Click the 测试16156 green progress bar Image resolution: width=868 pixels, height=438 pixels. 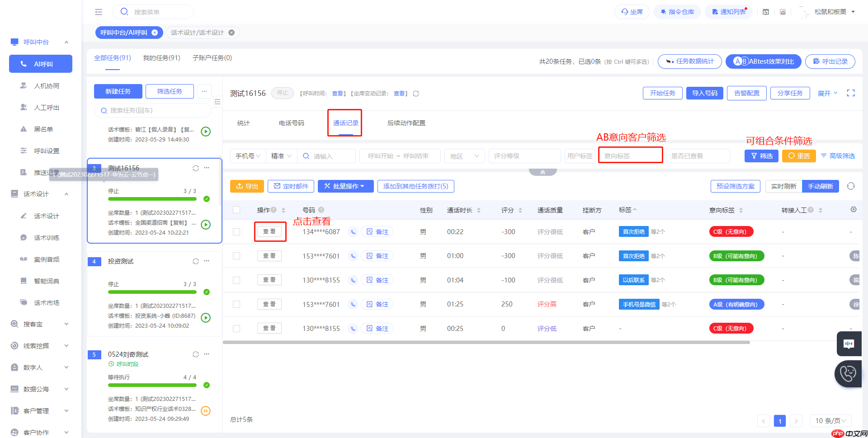tap(152, 199)
